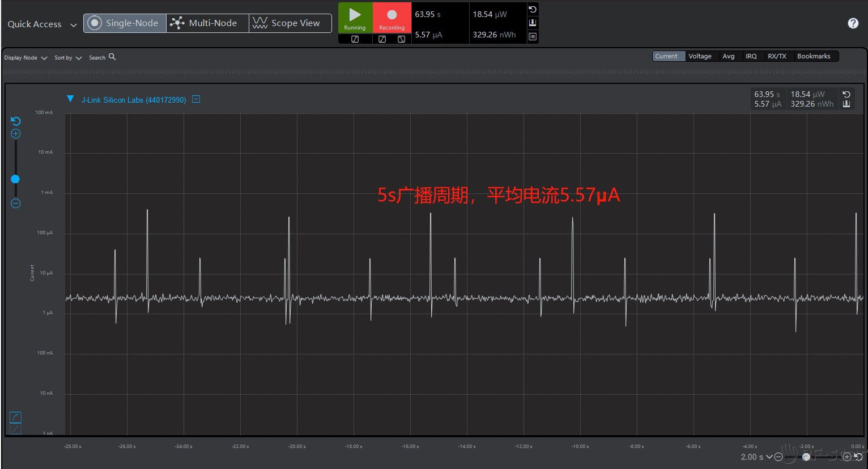The width and height of the screenshot is (868, 469).
Task: Toggle the IRQ display option
Action: point(751,56)
